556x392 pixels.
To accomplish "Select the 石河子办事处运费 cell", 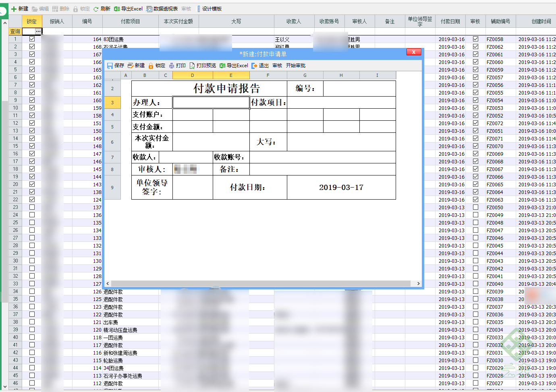I will 131,376.
